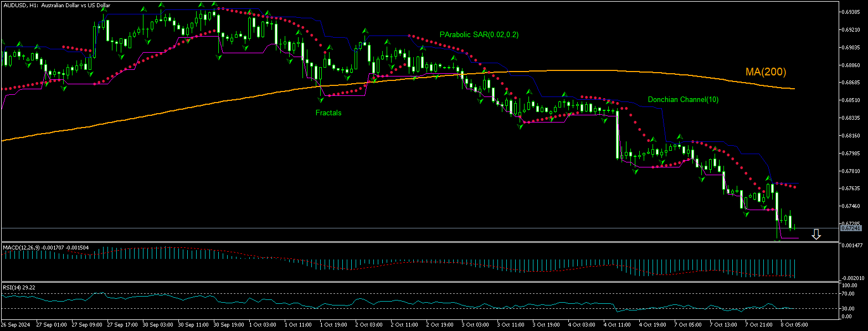
Task: Click the 0.69385 price axis label
Action: (x=851, y=12)
